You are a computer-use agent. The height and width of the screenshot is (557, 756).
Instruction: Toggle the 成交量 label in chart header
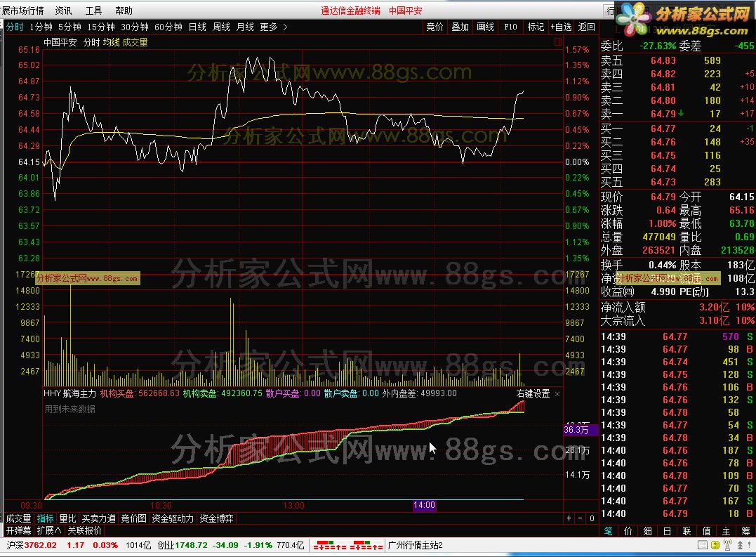click(135, 42)
